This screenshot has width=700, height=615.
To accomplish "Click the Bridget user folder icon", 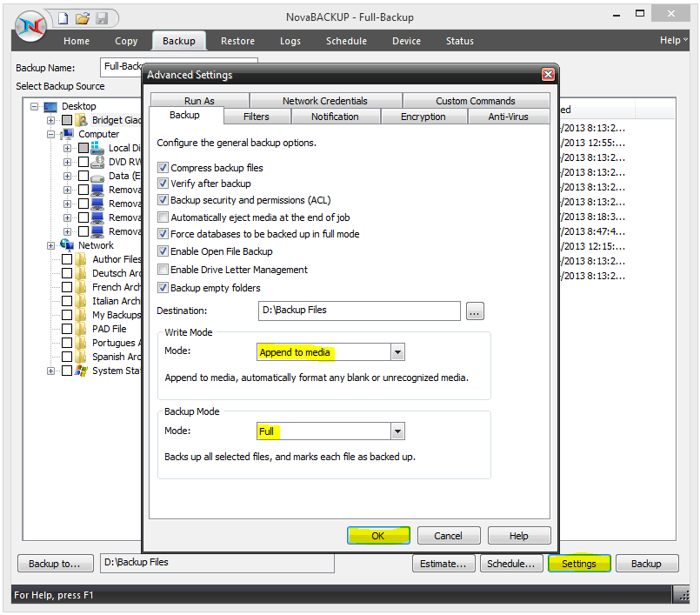I will [81, 120].
